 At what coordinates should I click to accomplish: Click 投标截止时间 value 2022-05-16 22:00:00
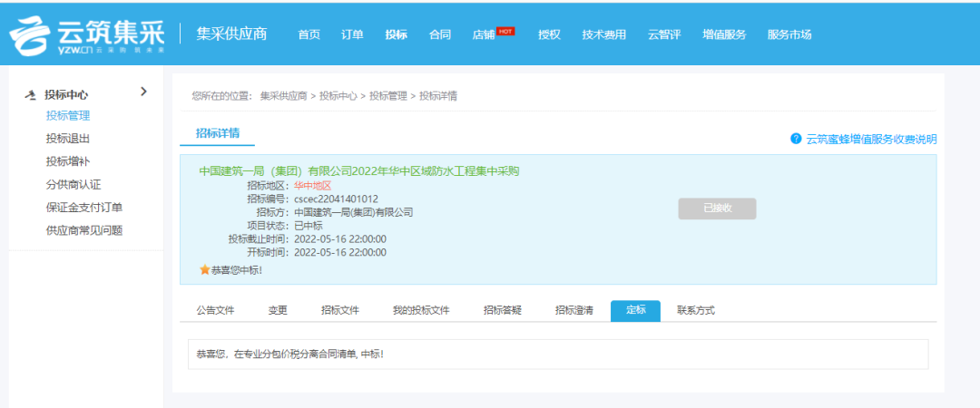340,239
